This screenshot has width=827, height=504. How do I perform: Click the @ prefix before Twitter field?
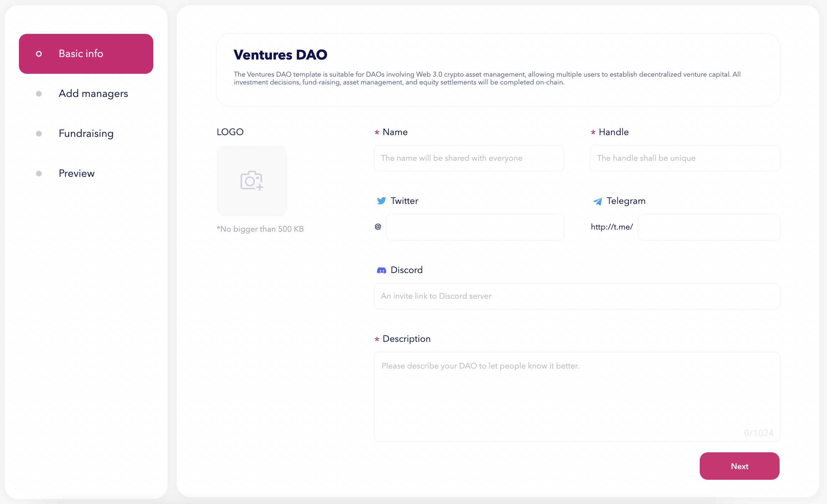[378, 227]
